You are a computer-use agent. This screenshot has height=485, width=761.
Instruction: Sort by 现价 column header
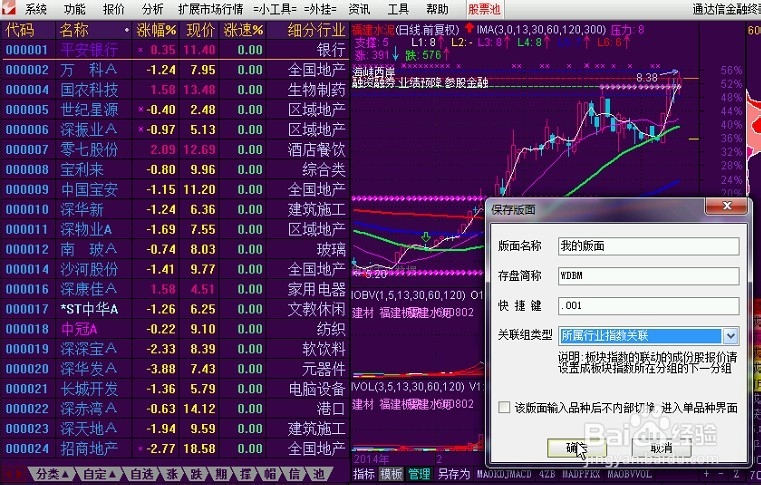point(200,30)
